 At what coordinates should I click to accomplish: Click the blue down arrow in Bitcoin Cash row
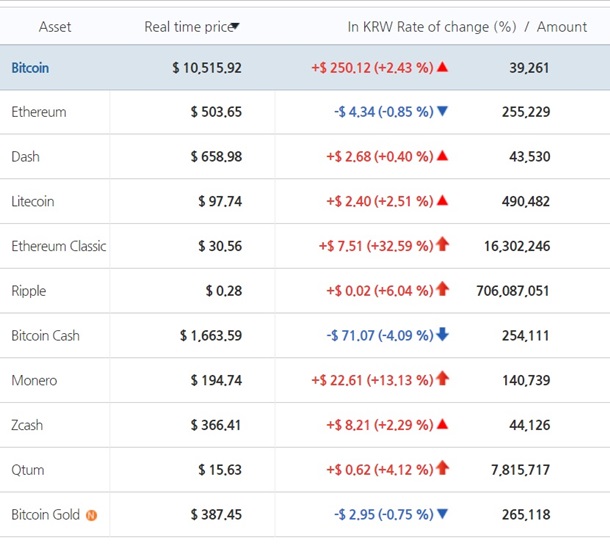pos(442,334)
